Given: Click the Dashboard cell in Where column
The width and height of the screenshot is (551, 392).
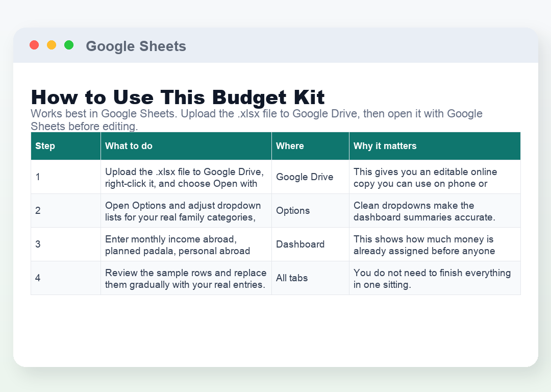Looking at the screenshot, I should tap(310, 244).
